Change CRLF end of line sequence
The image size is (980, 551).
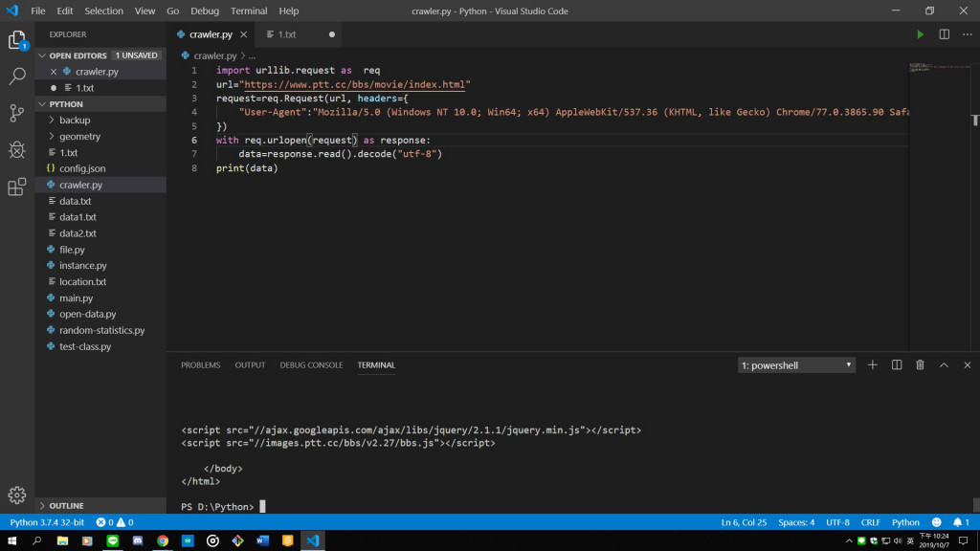870,522
